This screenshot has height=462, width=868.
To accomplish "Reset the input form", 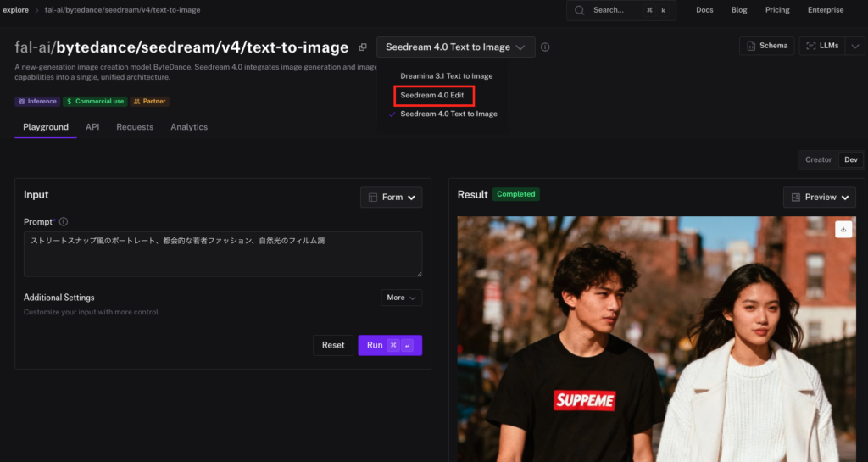I will (x=333, y=345).
